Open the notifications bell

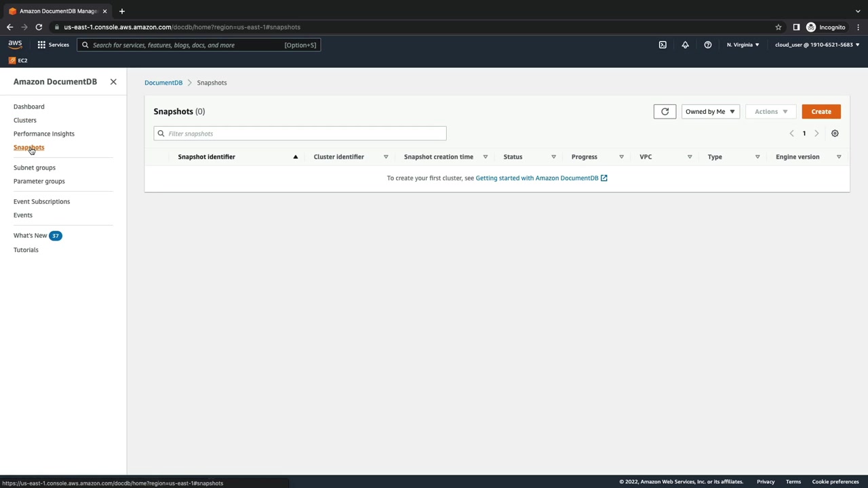(685, 45)
